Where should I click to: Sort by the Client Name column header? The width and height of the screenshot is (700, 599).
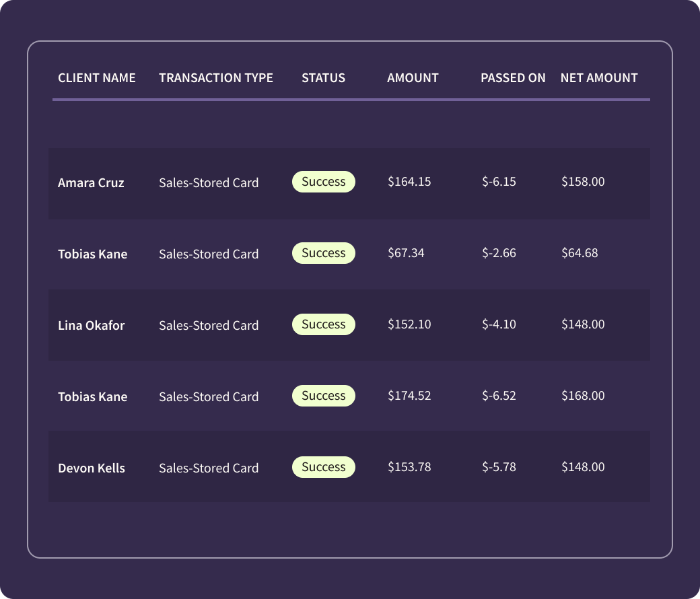[x=97, y=78]
